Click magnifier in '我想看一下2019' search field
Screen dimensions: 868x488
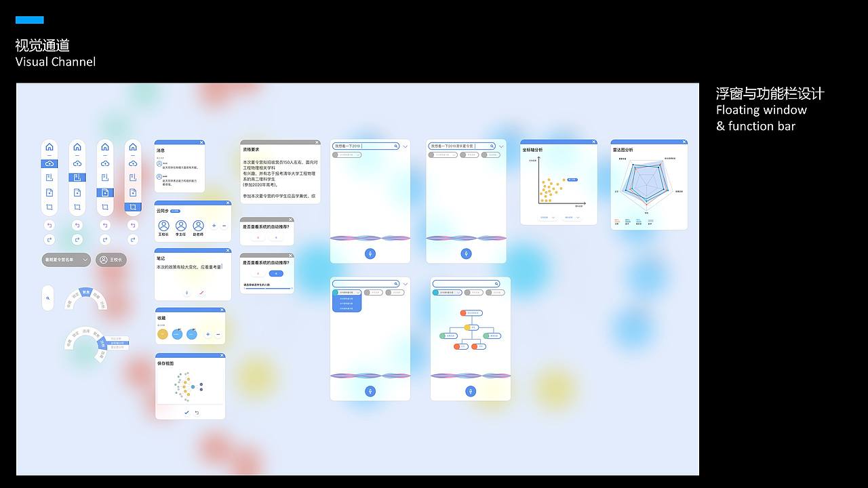[x=395, y=146]
